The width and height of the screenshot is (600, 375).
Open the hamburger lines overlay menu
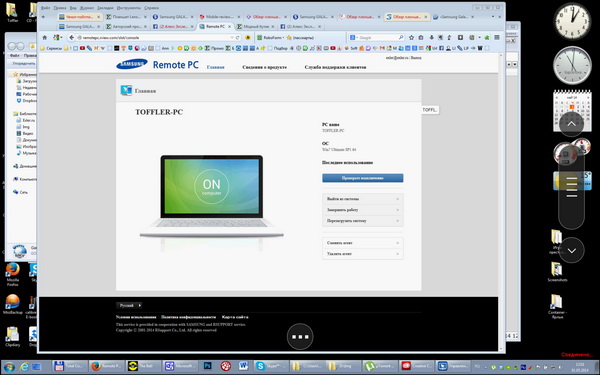click(571, 188)
